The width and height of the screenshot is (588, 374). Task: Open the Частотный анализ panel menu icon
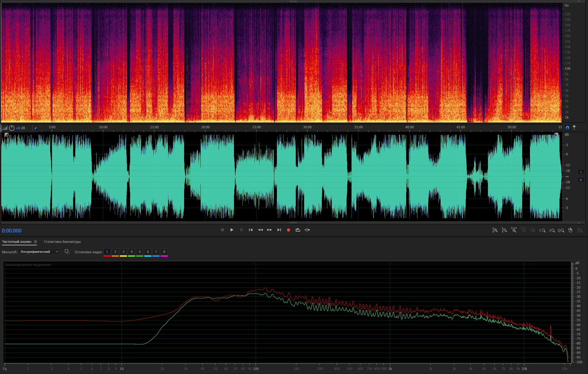coord(35,242)
